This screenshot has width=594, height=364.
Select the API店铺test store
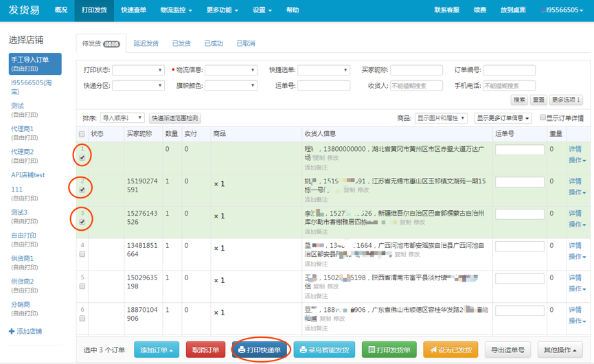pyautogui.click(x=28, y=175)
